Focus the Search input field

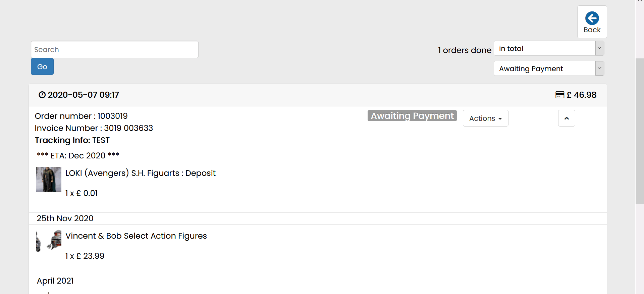114,49
